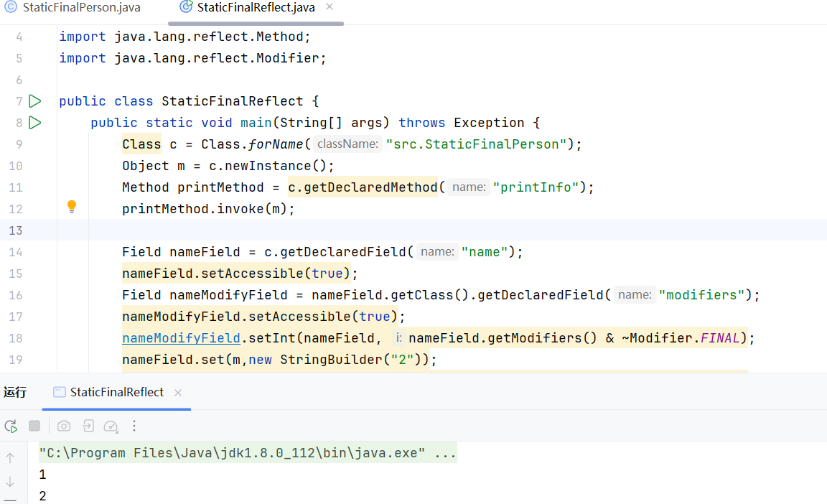Screen dimensions: 827x504
Task: Close the StaticFinalReflect.java editor tab
Action: [330, 7]
